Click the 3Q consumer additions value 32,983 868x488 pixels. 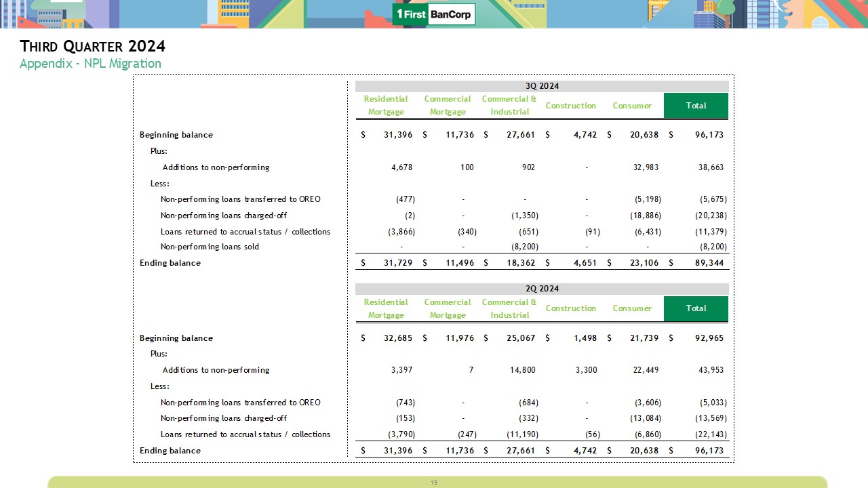coord(644,167)
